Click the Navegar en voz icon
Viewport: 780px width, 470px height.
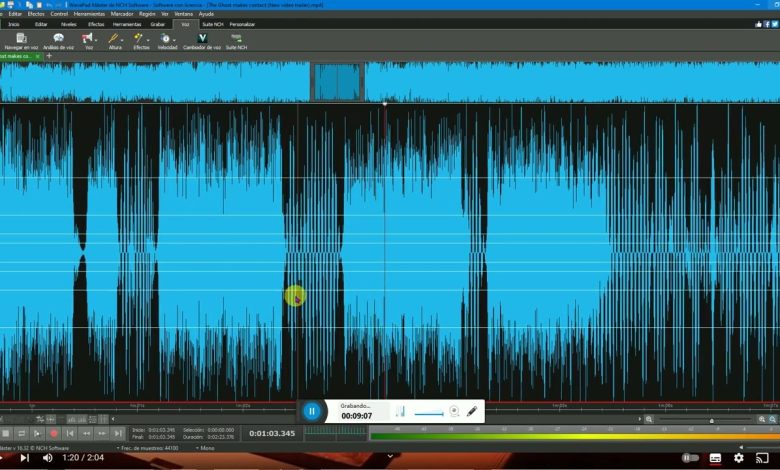(21, 39)
